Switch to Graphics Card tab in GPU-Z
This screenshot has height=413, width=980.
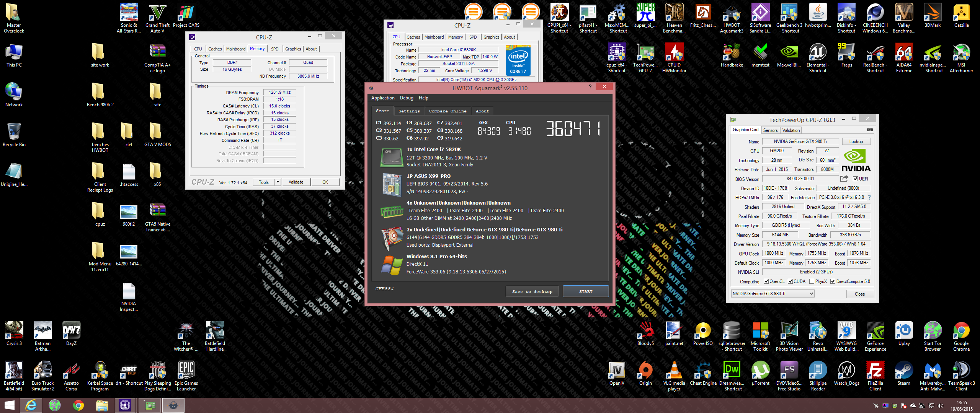745,130
